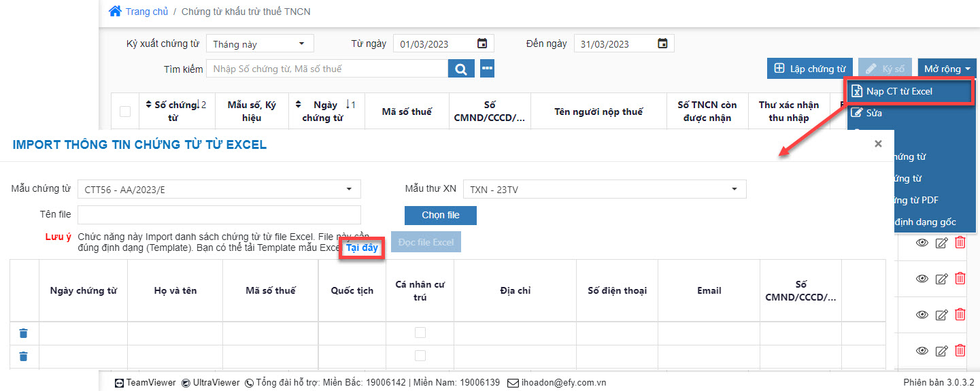The height and width of the screenshot is (391, 980).
Task: Delete second import row with trash icon
Action: point(24,356)
